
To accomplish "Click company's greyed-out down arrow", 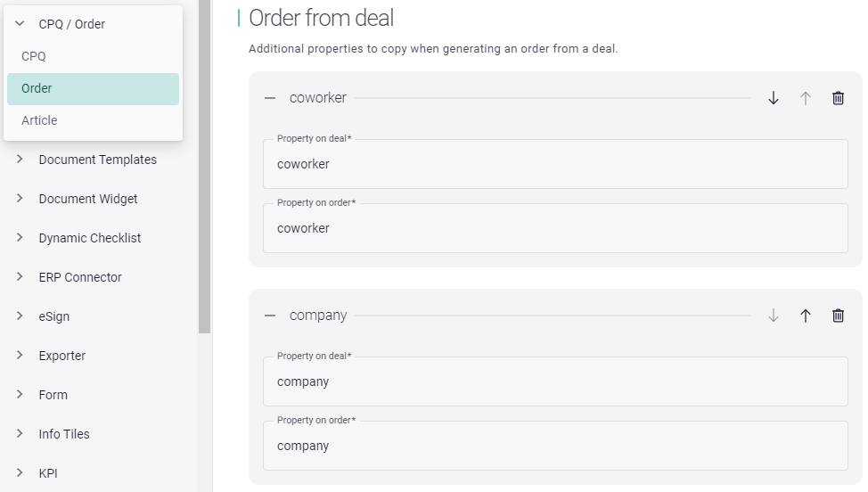I will (774, 316).
